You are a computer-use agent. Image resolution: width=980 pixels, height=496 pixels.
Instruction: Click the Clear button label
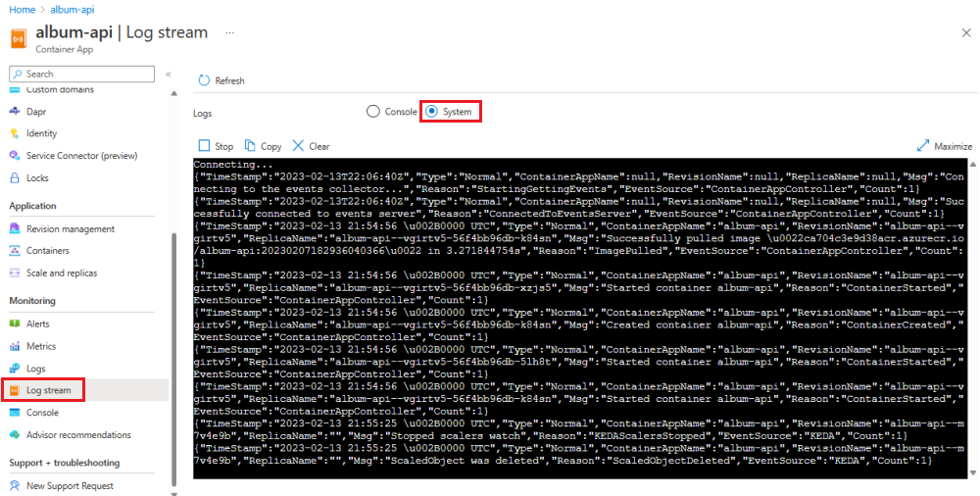click(319, 146)
